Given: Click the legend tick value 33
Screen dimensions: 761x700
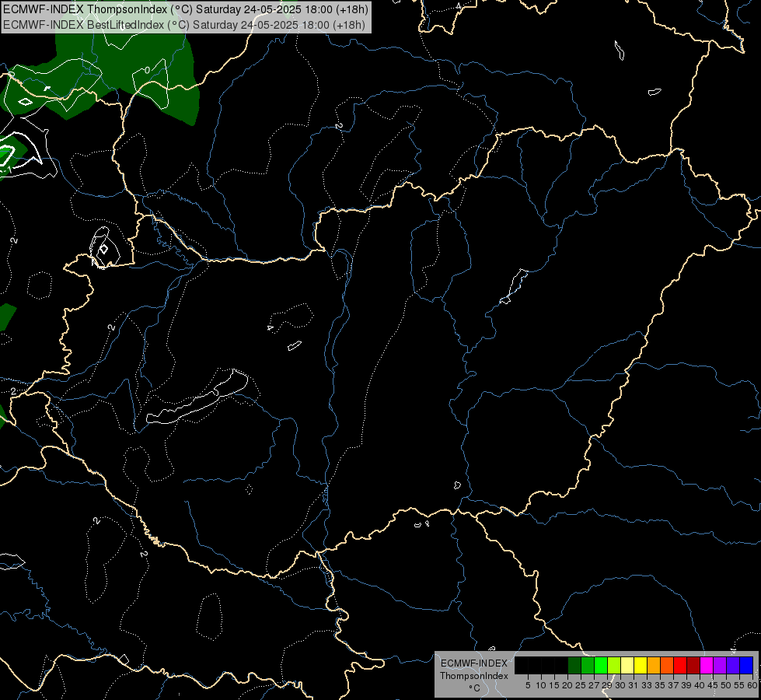Looking at the screenshot, I should pos(648,685).
